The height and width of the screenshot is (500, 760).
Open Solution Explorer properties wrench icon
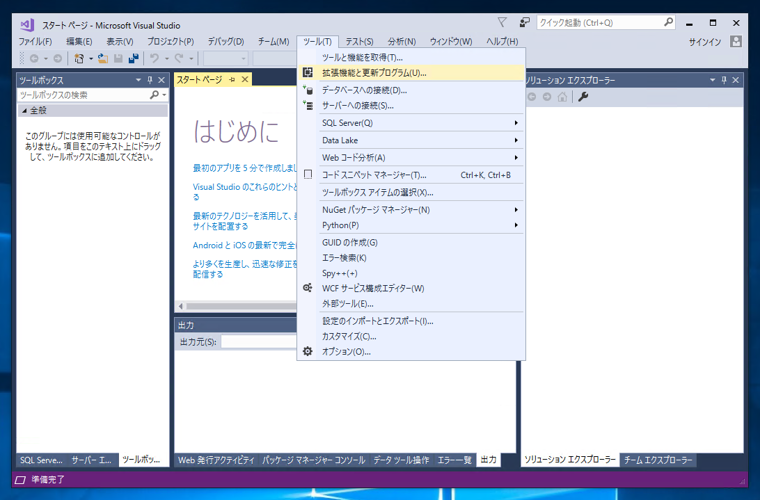583,97
